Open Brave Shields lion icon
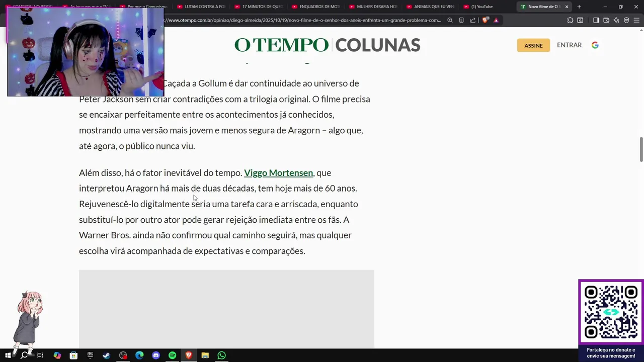This screenshot has width=644, height=362. [485, 20]
